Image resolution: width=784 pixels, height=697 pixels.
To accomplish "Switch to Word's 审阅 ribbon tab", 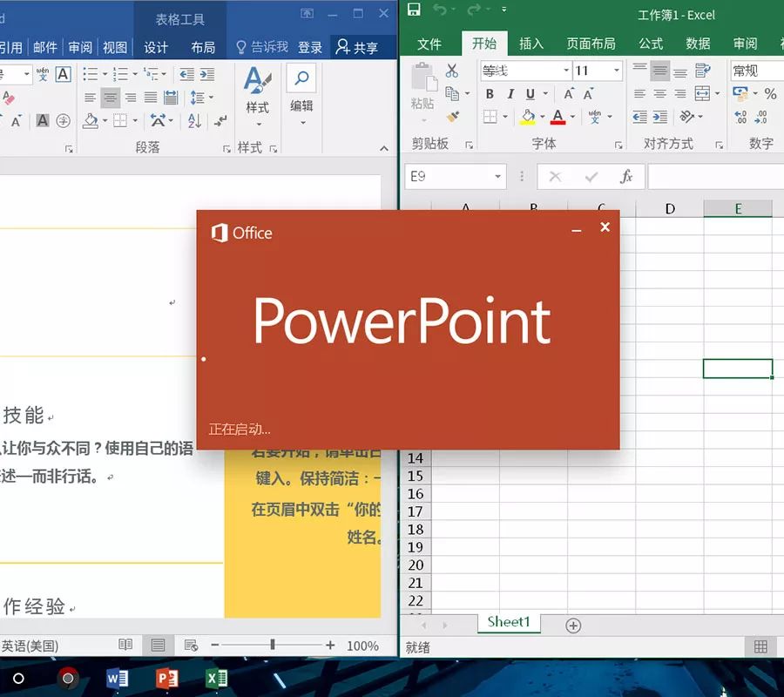I will point(79,48).
